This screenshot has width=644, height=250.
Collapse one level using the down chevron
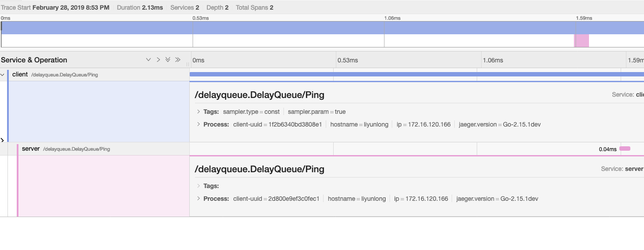coord(148,60)
